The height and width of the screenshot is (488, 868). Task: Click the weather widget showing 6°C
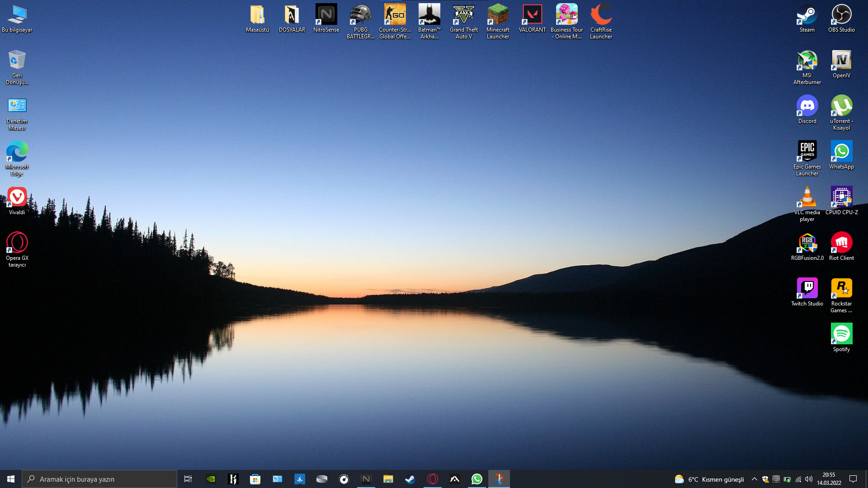point(709,479)
